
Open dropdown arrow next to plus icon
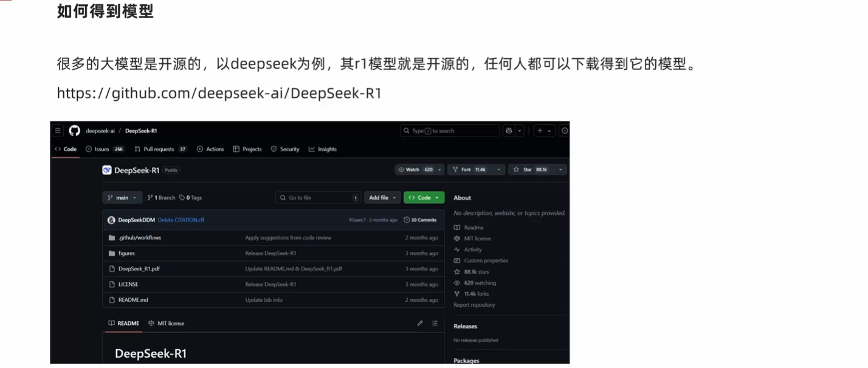point(549,131)
